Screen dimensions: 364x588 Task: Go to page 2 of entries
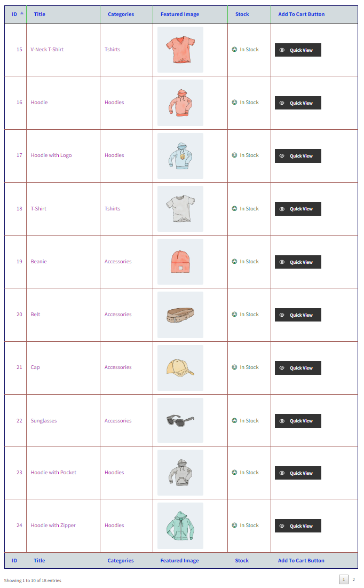point(353,579)
